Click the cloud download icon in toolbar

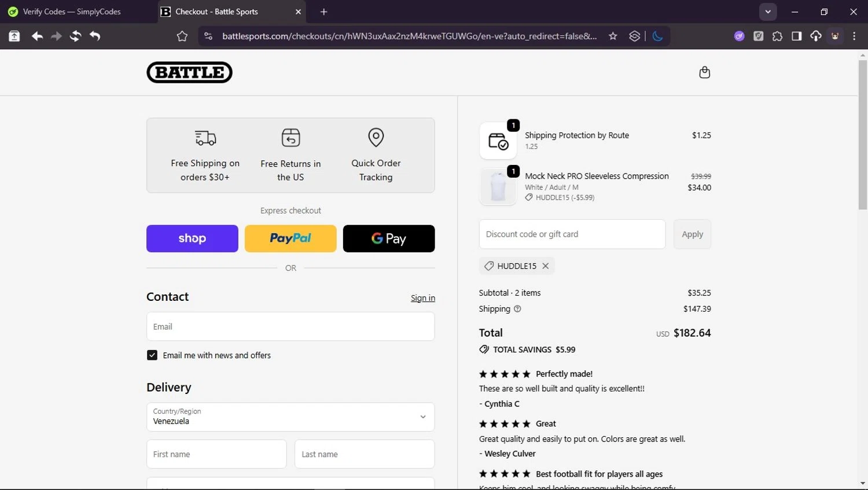click(816, 36)
